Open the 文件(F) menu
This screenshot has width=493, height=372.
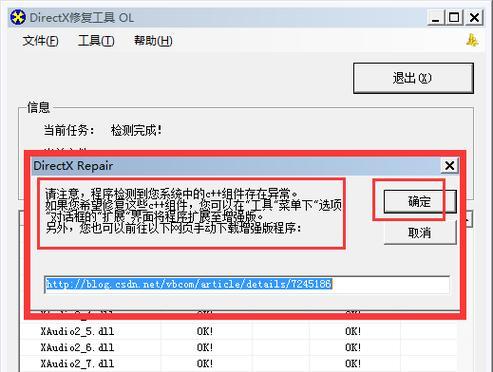(x=40, y=41)
